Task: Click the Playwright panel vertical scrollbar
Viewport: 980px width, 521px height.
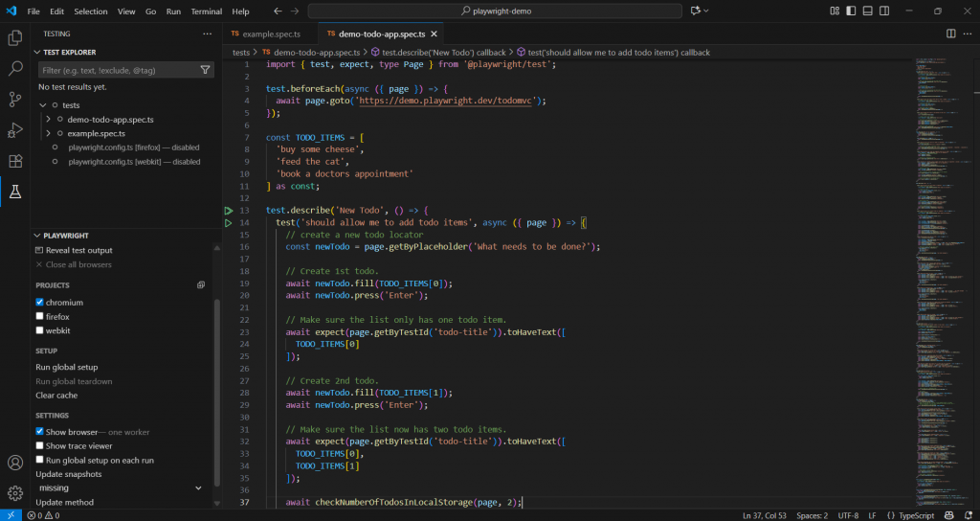Action: [217, 392]
